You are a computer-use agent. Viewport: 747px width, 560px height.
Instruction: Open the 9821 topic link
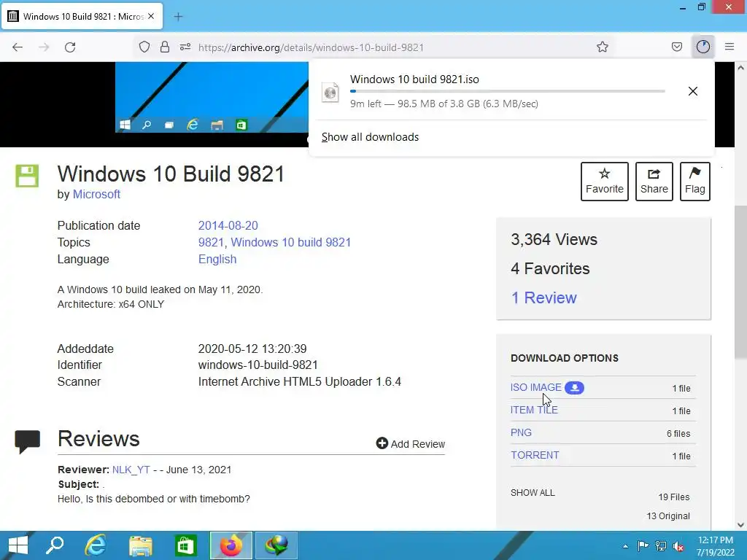[x=211, y=242]
